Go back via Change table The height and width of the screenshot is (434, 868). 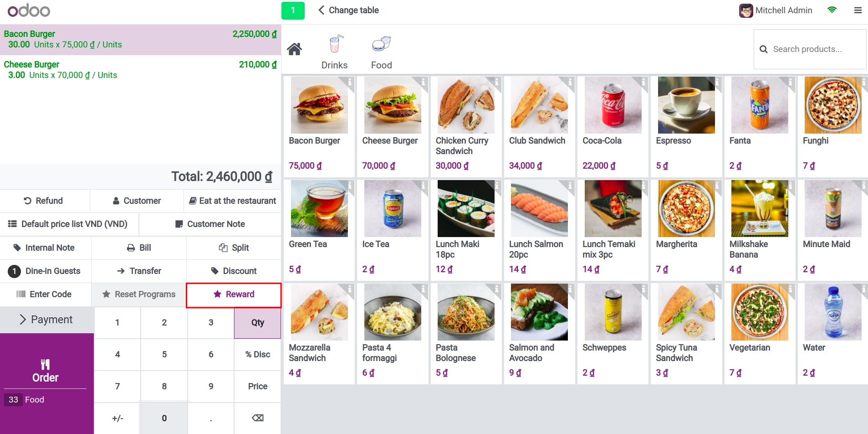click(x=348, y=10)
